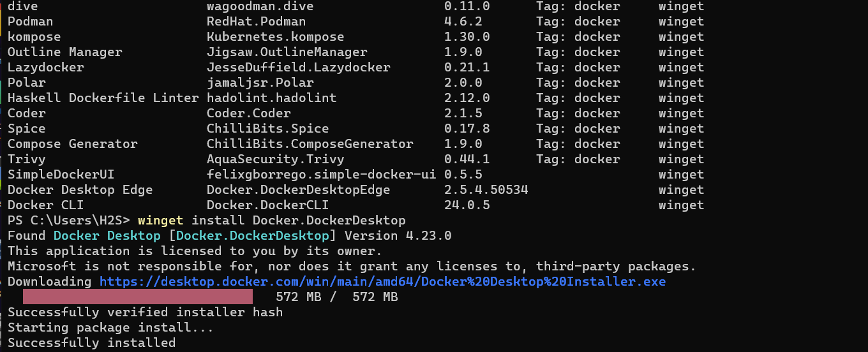Click the Kubernetes.kompose package ID

pos(275,37)
